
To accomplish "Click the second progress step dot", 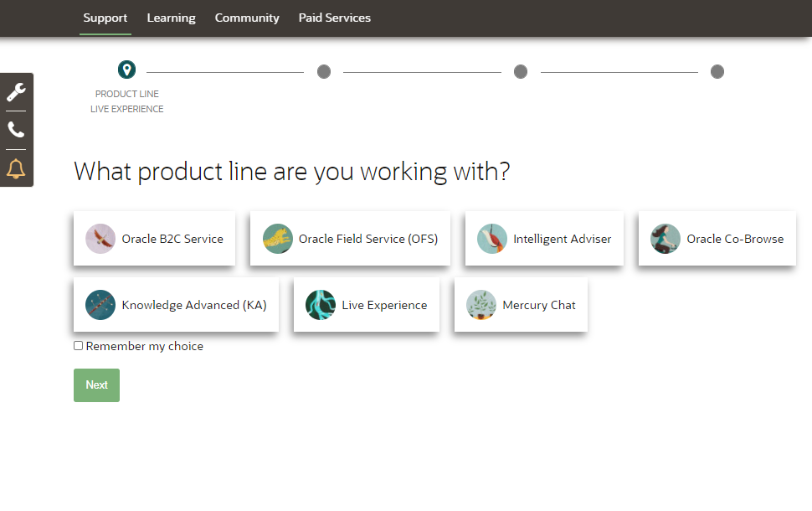I will (324, 71).
